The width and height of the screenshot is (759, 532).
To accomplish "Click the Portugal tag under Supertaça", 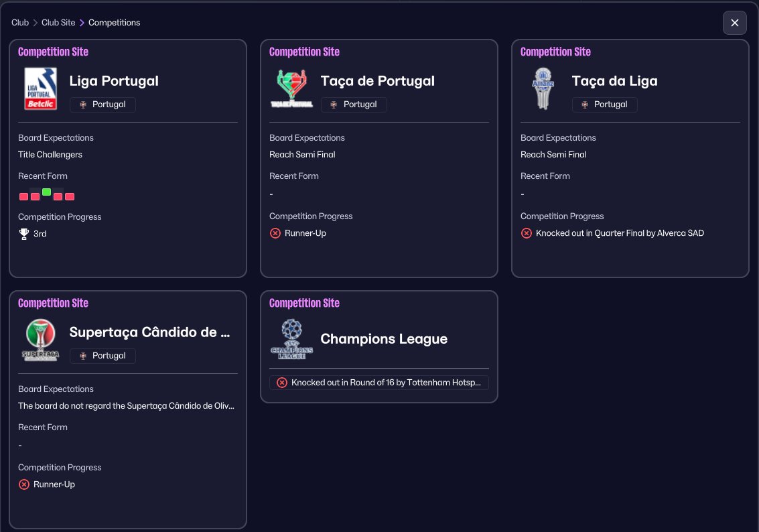I will point(102,356).
